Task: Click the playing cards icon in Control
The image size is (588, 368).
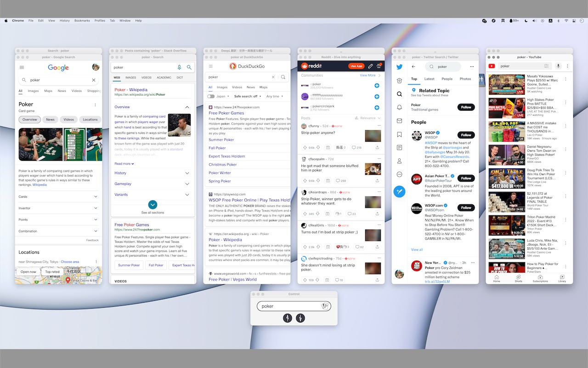Action: click(324, 306)
